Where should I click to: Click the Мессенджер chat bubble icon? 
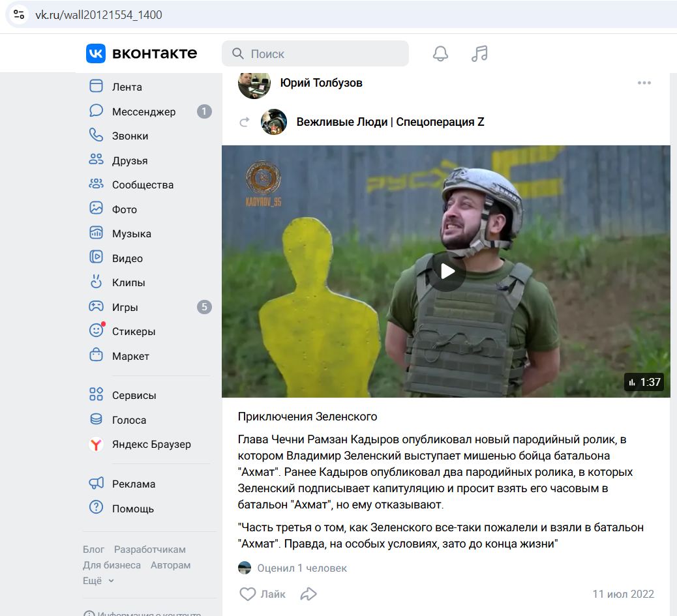(x=96, y=110)
